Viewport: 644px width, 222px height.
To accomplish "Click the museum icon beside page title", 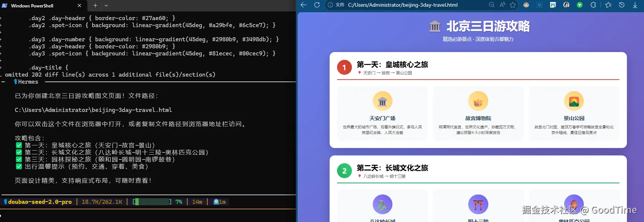I will tap(435, 26).
